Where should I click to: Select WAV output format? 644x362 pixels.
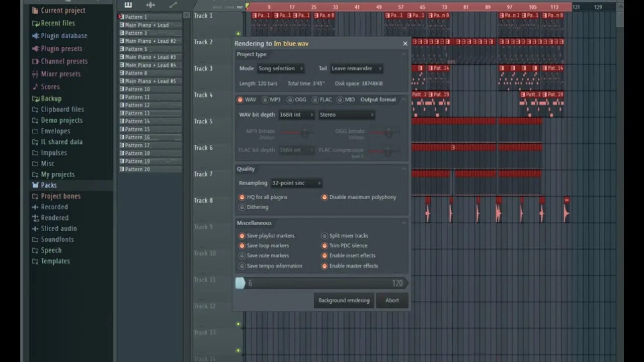(x=240, y=100)
